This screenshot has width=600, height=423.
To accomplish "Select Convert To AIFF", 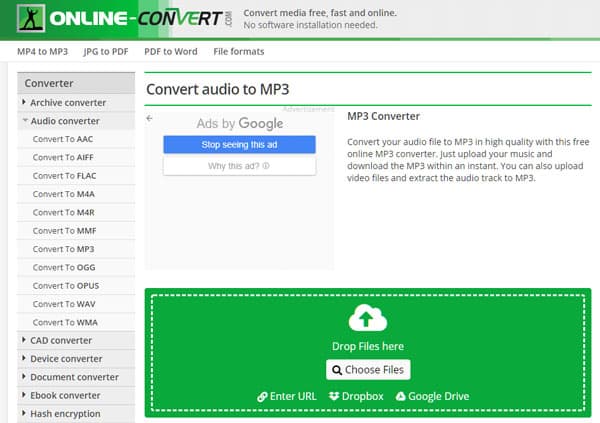I will click(76, 157).
